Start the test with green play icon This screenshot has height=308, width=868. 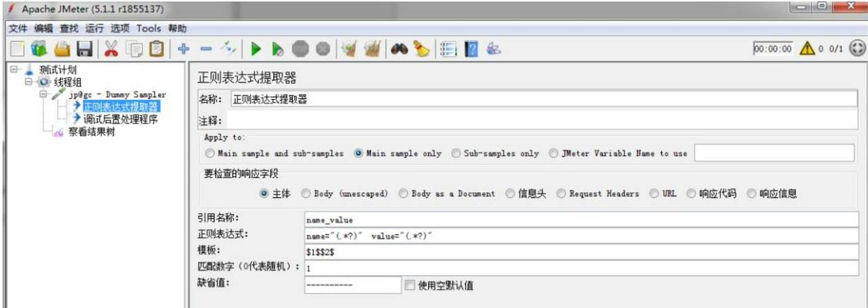256,49
